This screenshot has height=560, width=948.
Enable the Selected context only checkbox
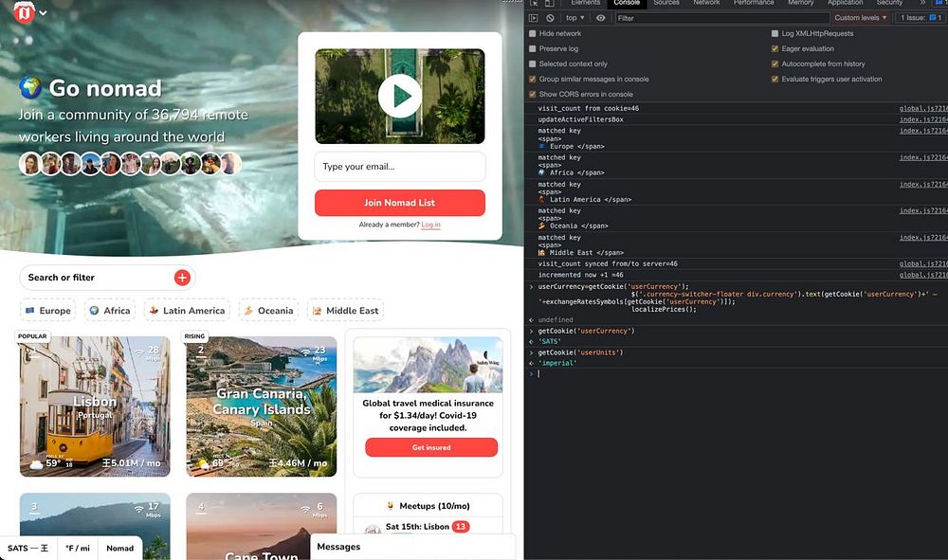pyautogui.click(x=533, y=64)
